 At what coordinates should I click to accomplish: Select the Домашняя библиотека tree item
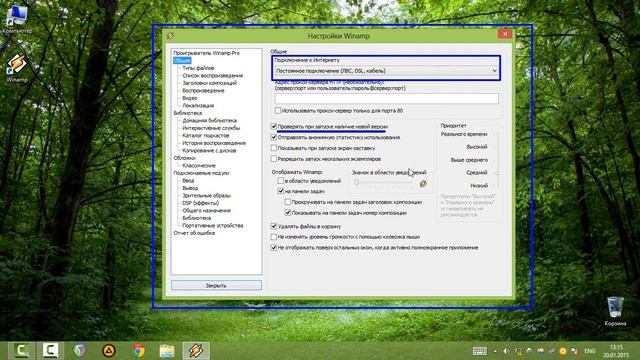coord(209,120)
